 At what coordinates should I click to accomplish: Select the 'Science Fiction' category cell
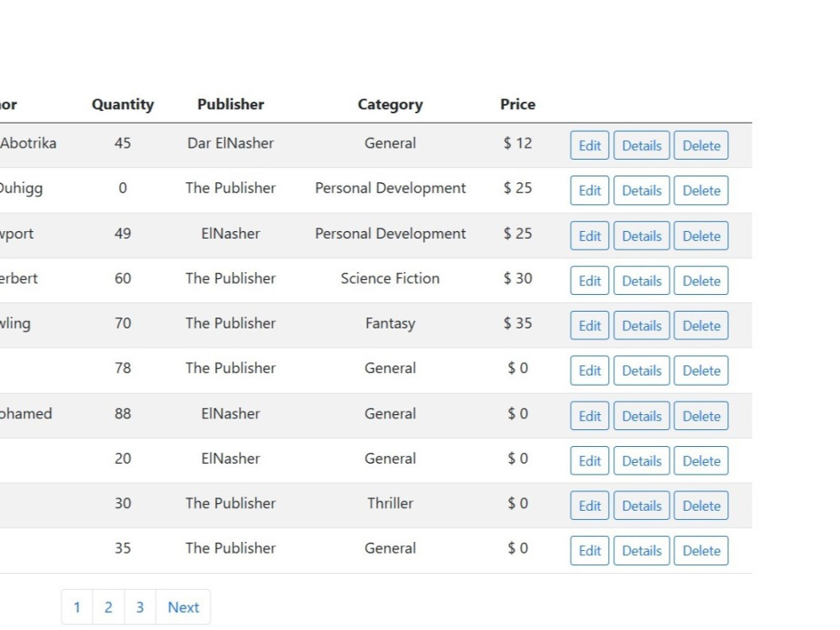pos(390,278)
